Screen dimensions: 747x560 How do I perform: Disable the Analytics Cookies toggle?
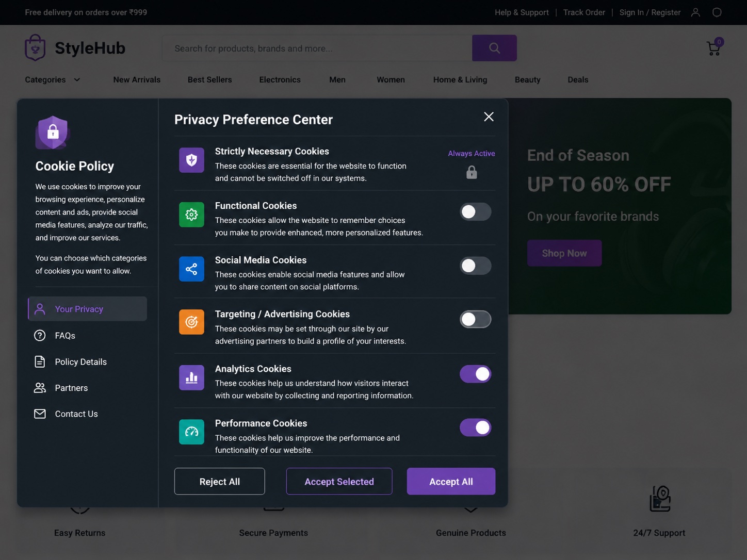[475, 374]
